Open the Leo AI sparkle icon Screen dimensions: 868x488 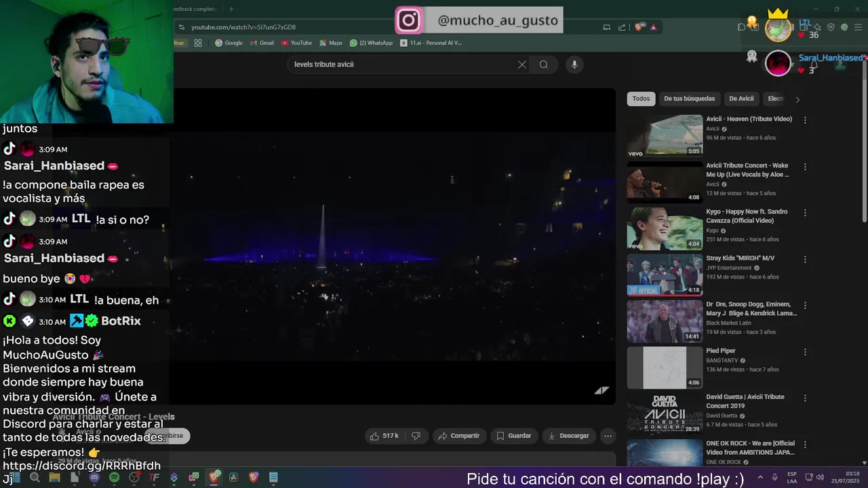pyautogui.click(x=817, y=27)
